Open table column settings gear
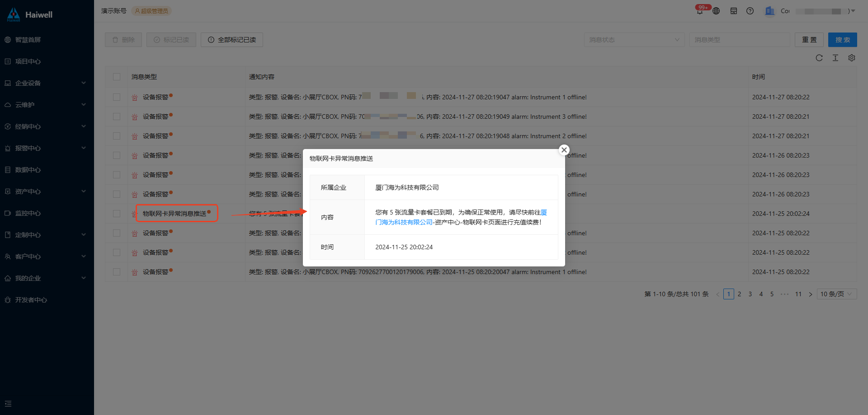 point(852,58)
